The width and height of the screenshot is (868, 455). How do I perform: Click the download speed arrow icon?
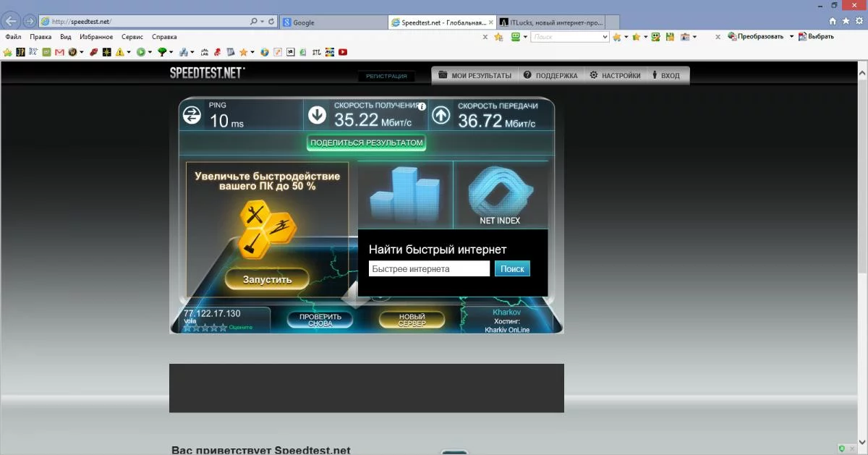317,115
